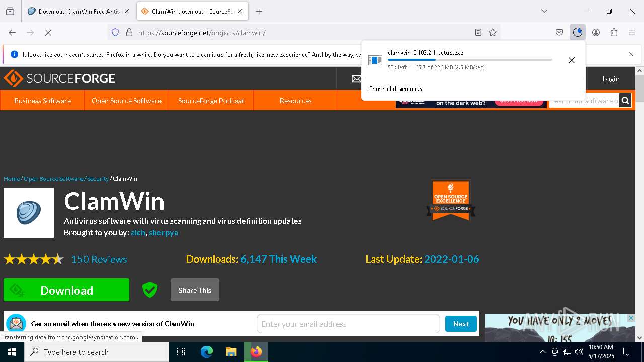Show site security padlock information
Screen dimensions: 644x362
pyautogui.click(x=129, y=32)
